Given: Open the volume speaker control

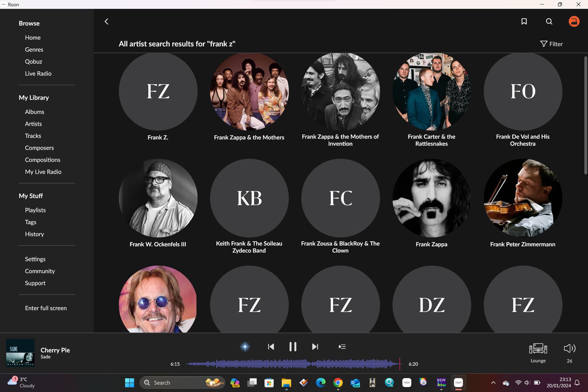Looking at the screenshot, I should [570, 348].
